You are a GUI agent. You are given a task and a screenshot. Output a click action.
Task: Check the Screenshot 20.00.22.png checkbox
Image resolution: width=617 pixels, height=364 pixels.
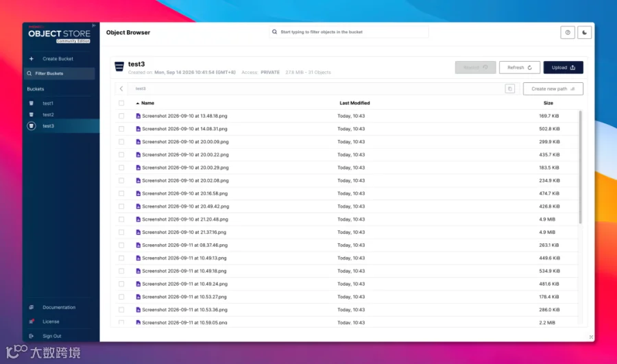(x=121, y=155)
